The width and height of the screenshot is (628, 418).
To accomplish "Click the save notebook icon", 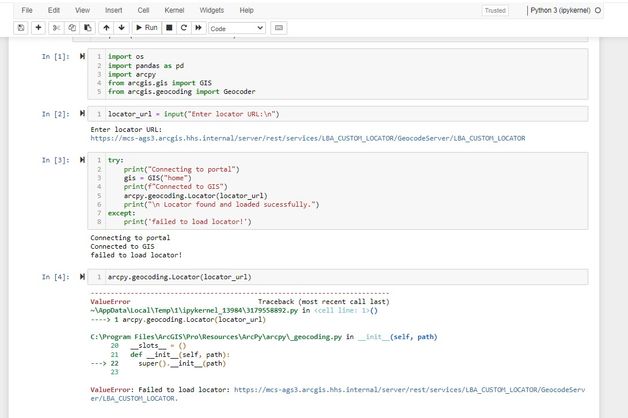I will pos(22,27).
